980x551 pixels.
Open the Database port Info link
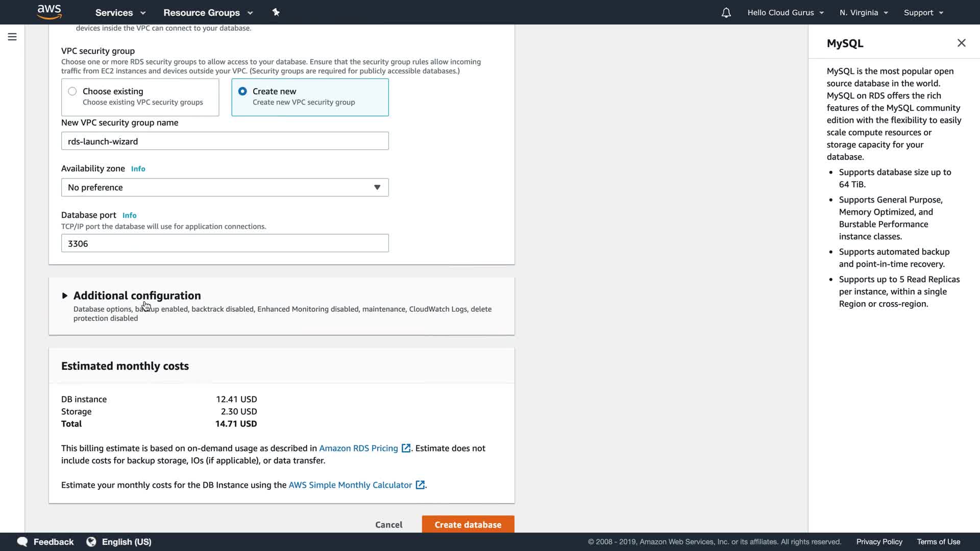129,215
